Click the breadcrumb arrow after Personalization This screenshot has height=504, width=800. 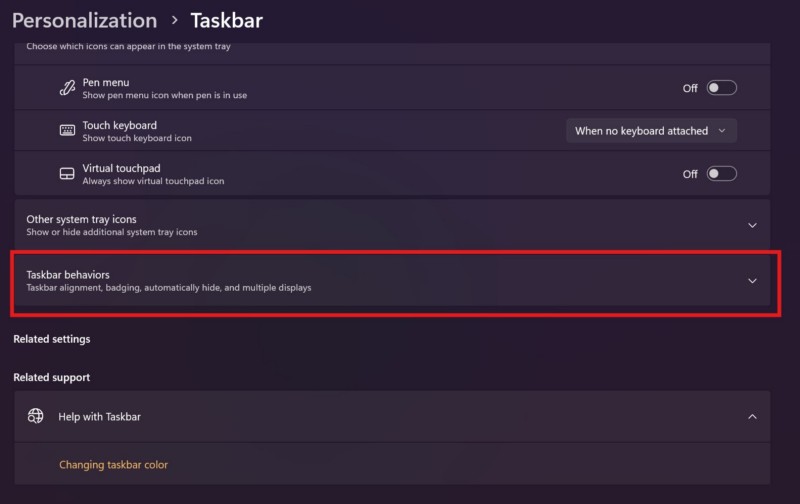(173, 20)
